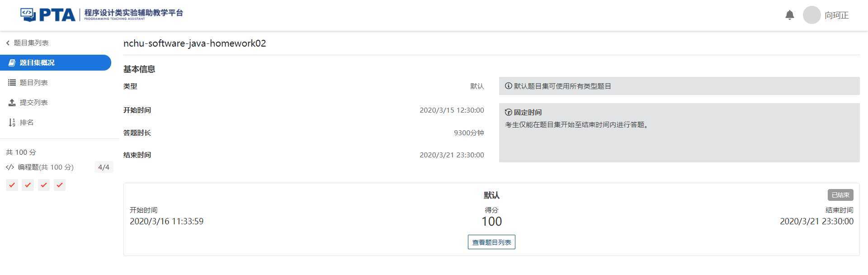Click the sort icon beside 排名
868x275 pixels.
point(12,122)
